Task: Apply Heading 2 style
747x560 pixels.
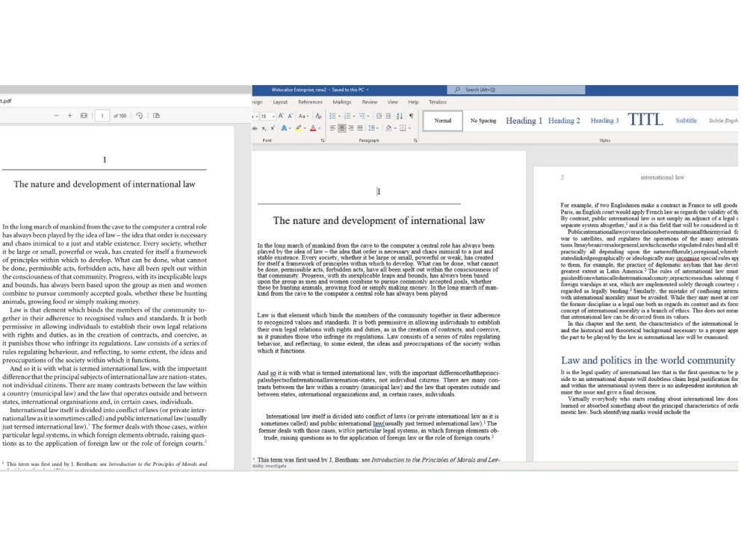Action: (564, 120)
